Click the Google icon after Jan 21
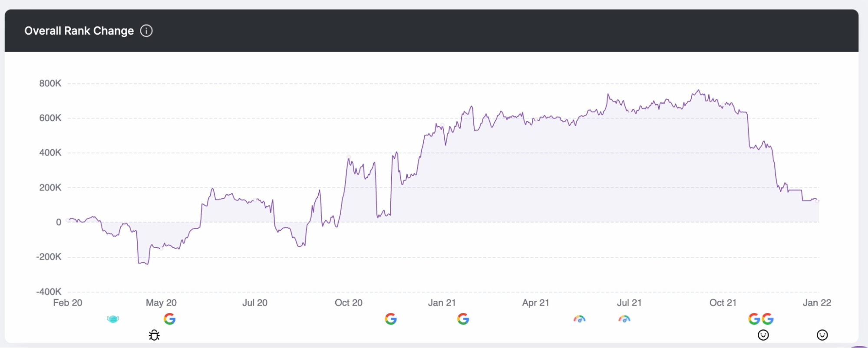 point(463,319)
